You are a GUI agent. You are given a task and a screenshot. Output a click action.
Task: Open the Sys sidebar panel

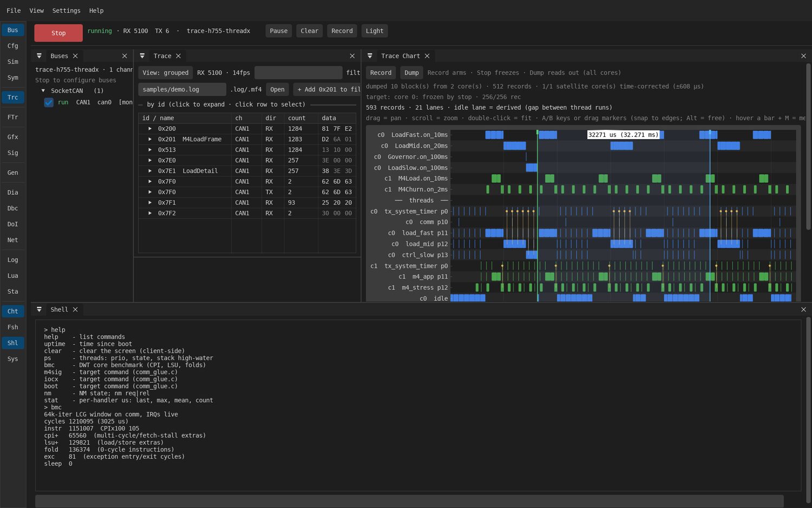click(13, 359)
